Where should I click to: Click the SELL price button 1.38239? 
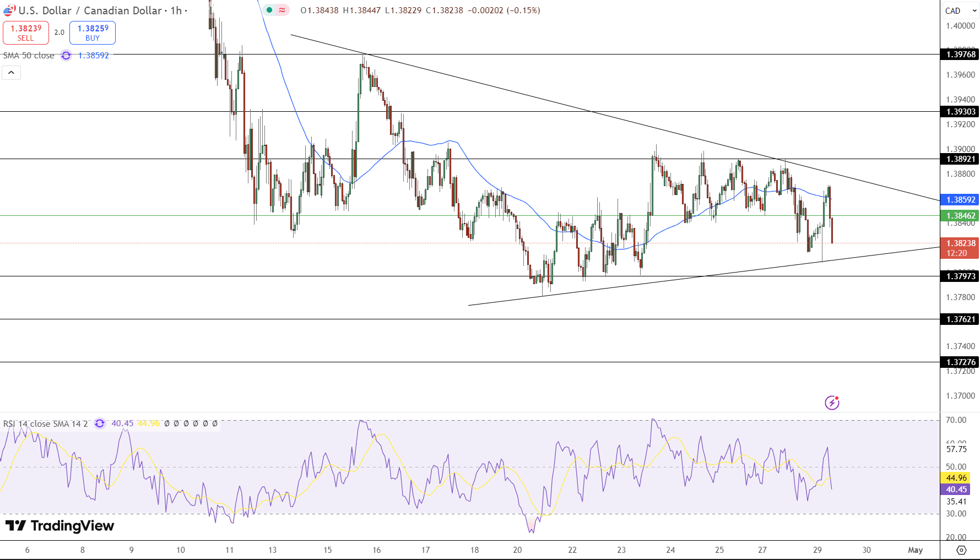point(26,33)
